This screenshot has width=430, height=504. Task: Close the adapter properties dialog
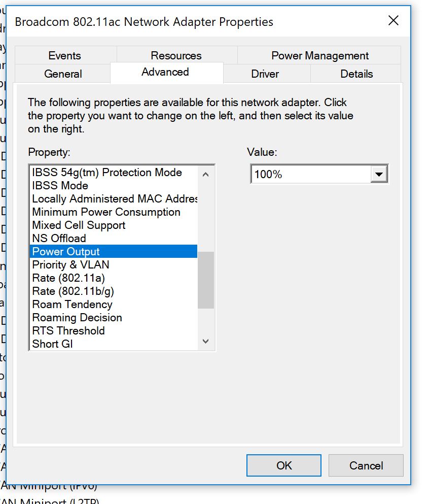point(393,21)
